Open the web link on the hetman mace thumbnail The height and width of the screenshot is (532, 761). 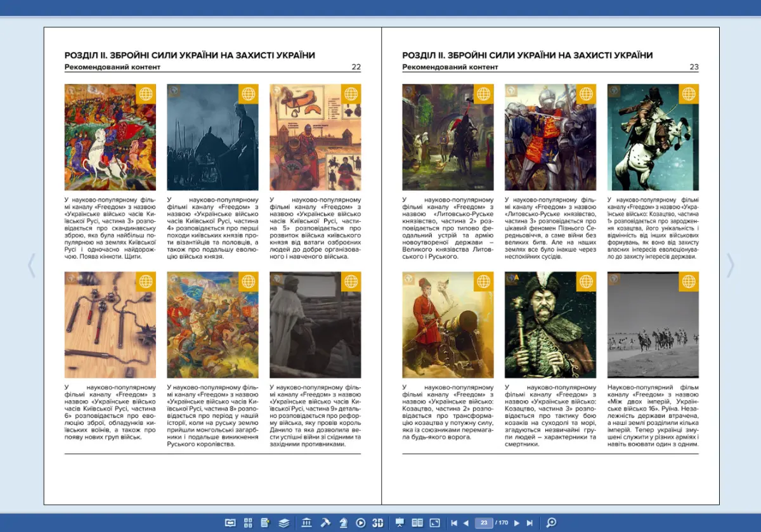(586, 282)
